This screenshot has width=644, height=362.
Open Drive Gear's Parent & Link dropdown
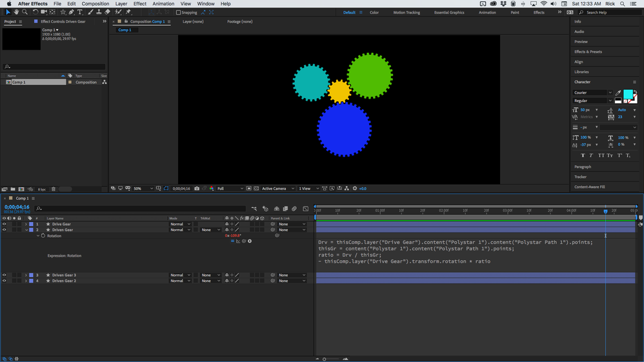point(292,224)
